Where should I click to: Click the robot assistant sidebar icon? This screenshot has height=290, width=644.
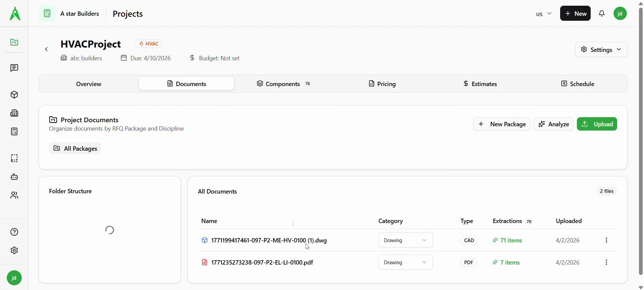(x=14, y=177)
